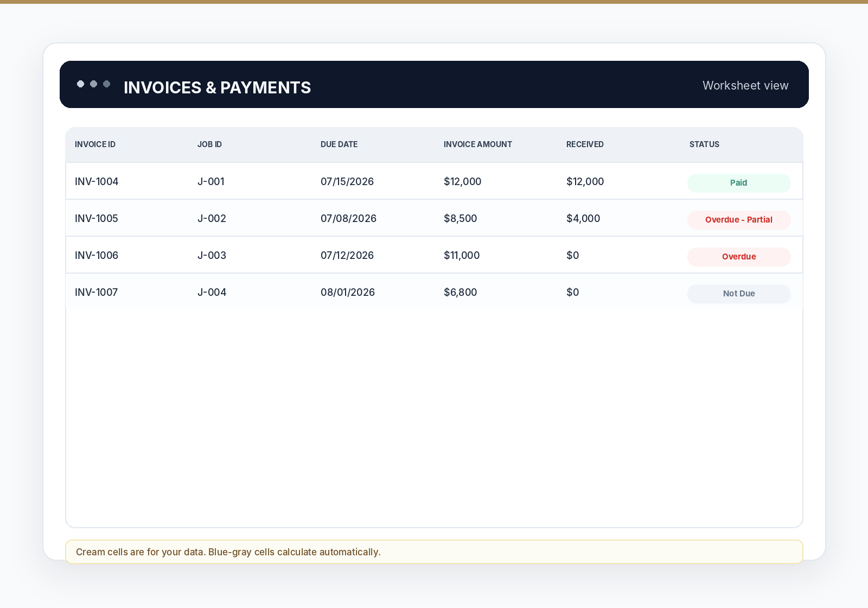Click invoice cell INV-1006

[x=97, y=255]
